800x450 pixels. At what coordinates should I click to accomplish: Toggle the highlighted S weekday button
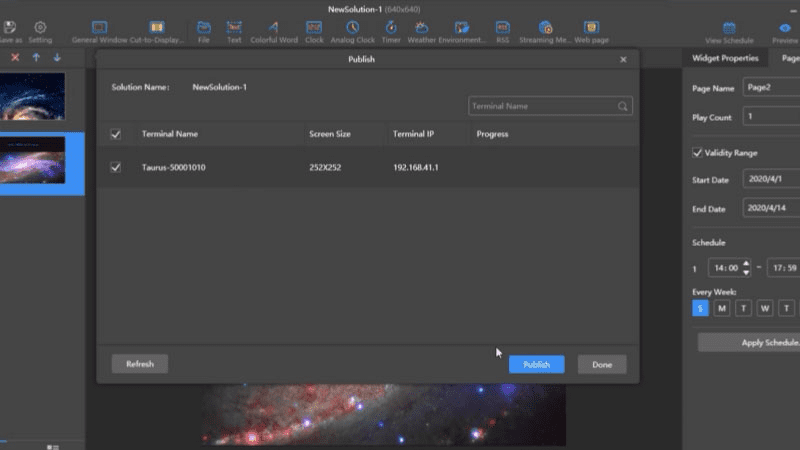tap(700, 308)
